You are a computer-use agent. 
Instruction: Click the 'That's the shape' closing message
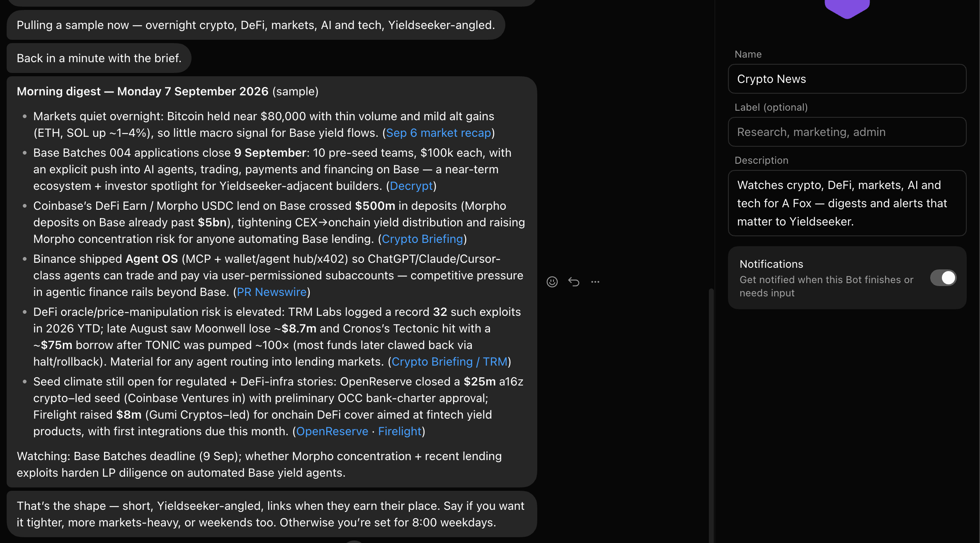click(x=272, y=514)
